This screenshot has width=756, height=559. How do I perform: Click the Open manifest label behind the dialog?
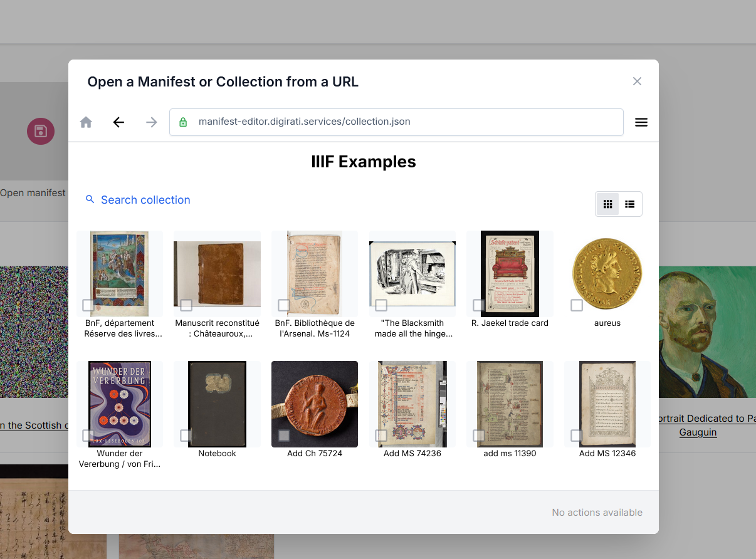pos(33,193)
